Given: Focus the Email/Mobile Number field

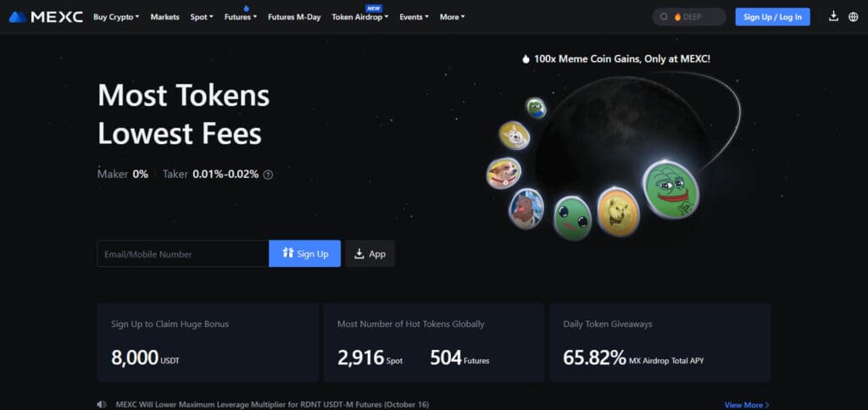Looking at the screenshot, I should click(x=183, y=254).
